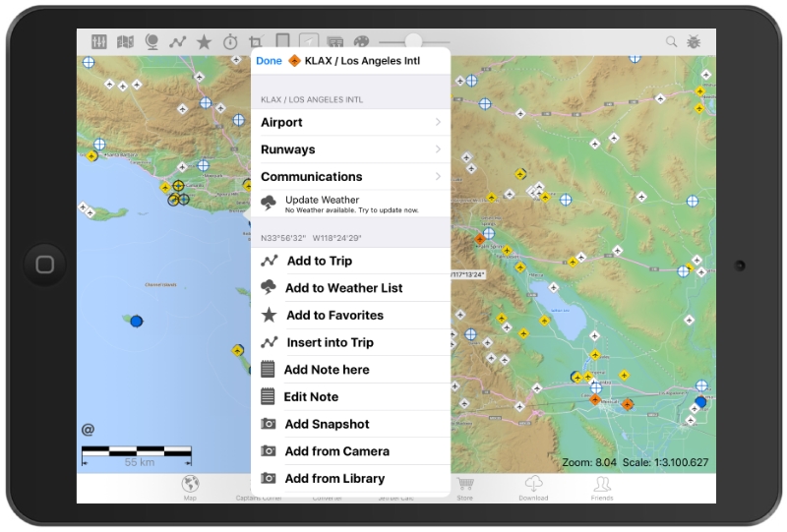The image size is (787, 532).
Task: Switch to the Friends tab
Action: (x=602, y=488)
